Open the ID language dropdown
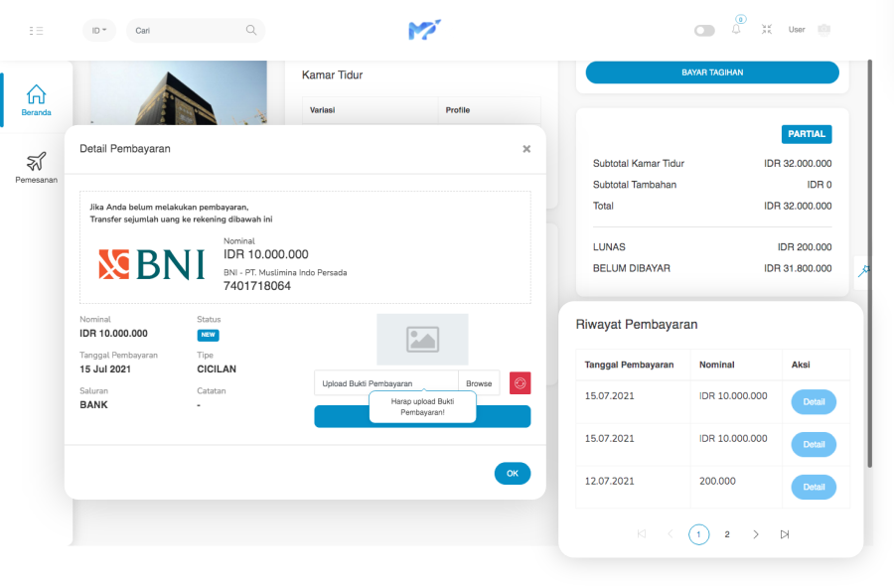The height and width of the screenshot is (588, 894). click(x=99, y=31)
